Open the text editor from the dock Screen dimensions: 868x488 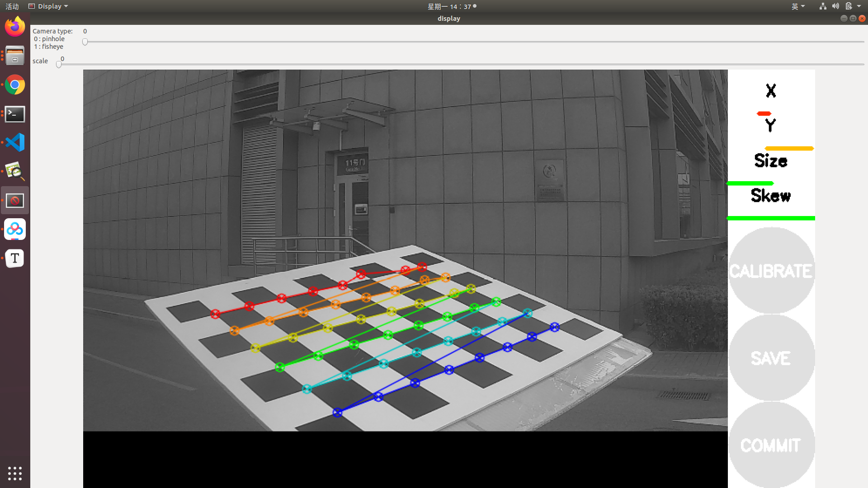coord(15,258)
